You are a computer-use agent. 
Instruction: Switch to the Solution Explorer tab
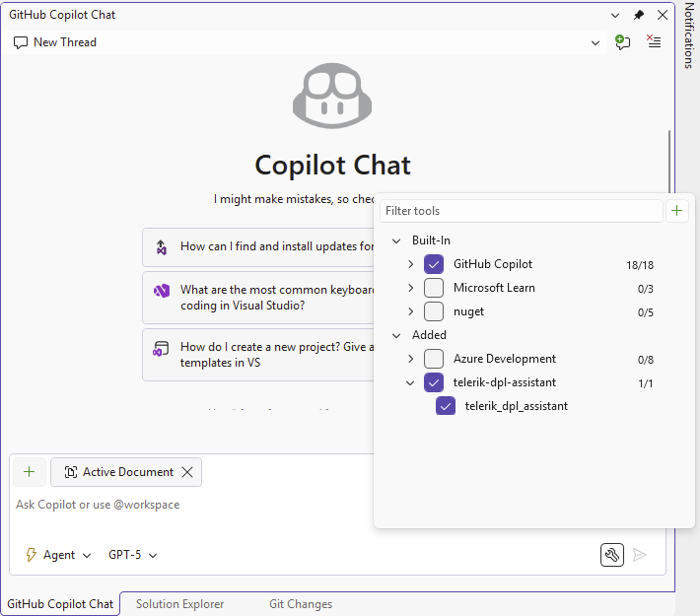point(179,604)
